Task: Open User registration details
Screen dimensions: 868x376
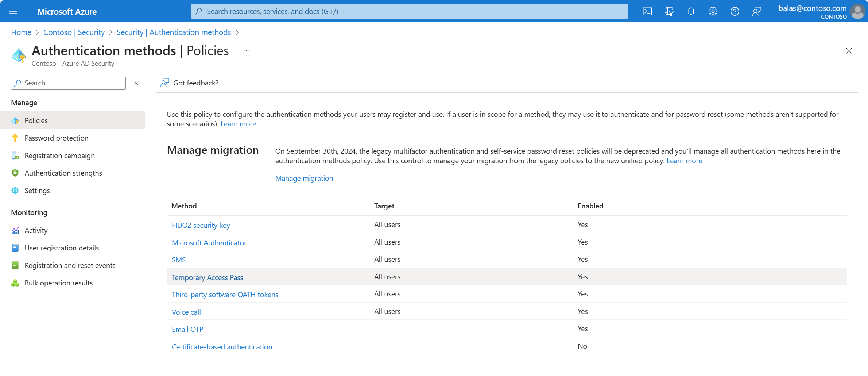Action: point(62,248)
